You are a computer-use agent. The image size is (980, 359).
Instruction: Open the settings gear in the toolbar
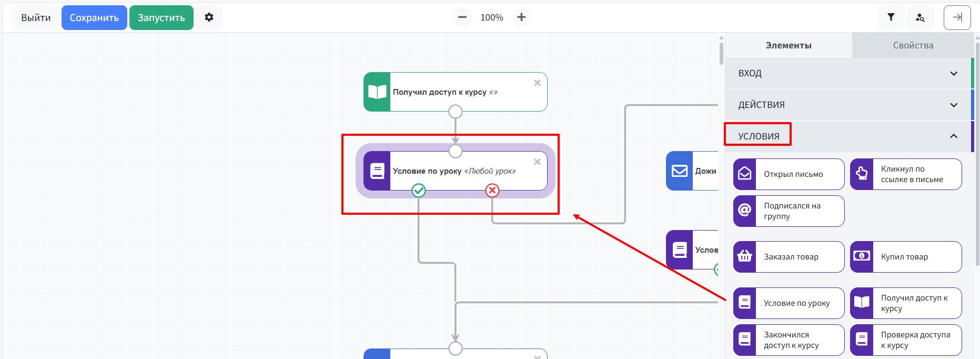209,17
